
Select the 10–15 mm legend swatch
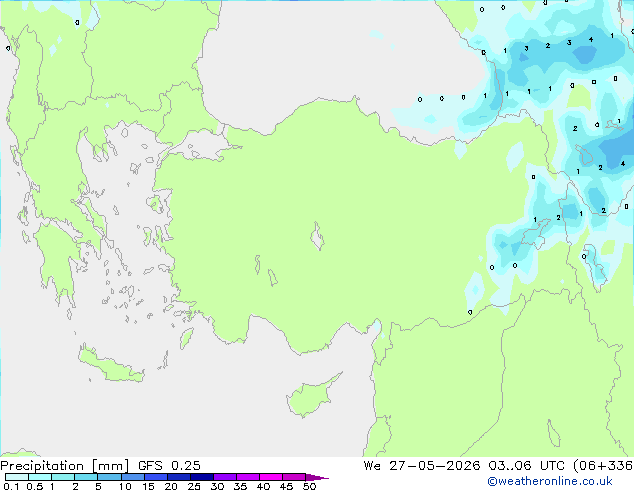[133, 477]
